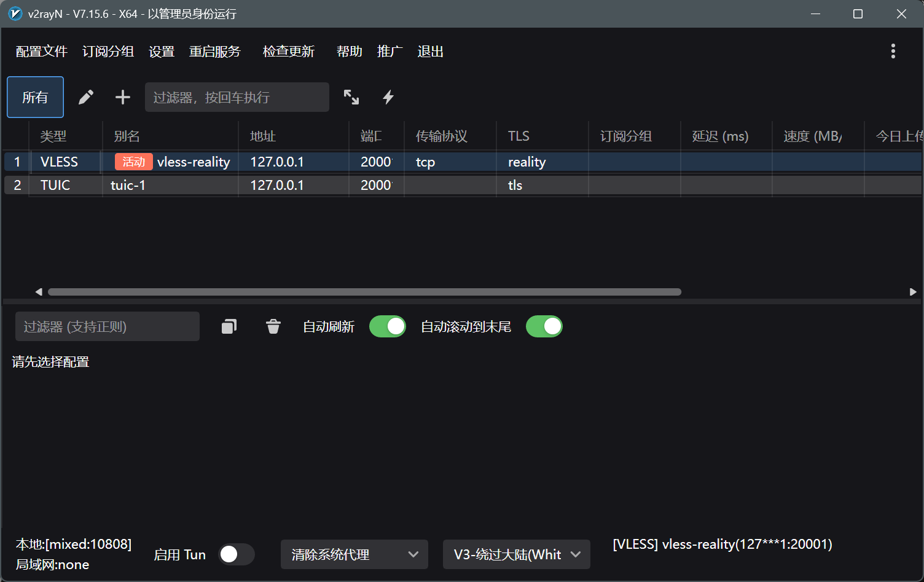924x582 pixels.
Task: Click the log filter 过滤器 (支持正则) field
Action: click(108, 326)
